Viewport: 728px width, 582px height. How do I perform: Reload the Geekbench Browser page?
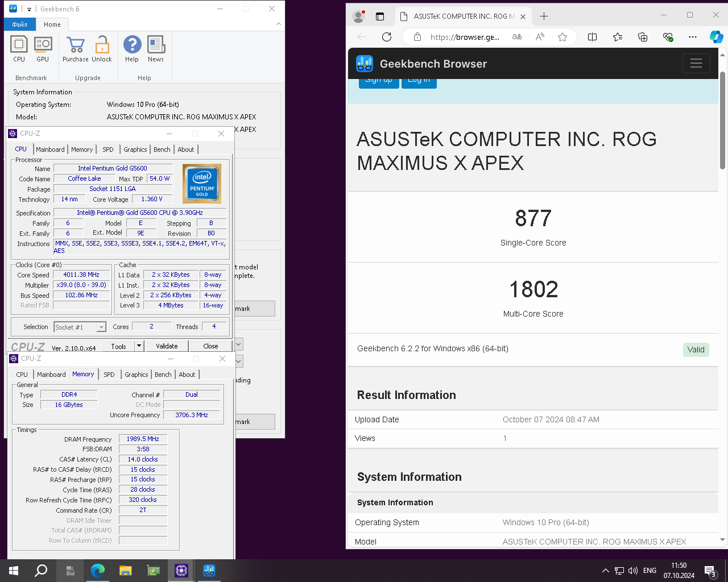coord(387,37)
